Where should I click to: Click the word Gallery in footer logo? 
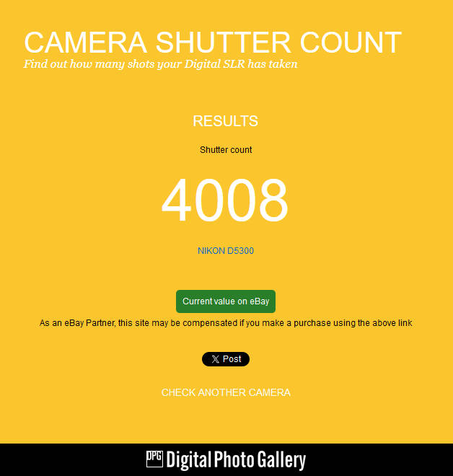(282, 461)
